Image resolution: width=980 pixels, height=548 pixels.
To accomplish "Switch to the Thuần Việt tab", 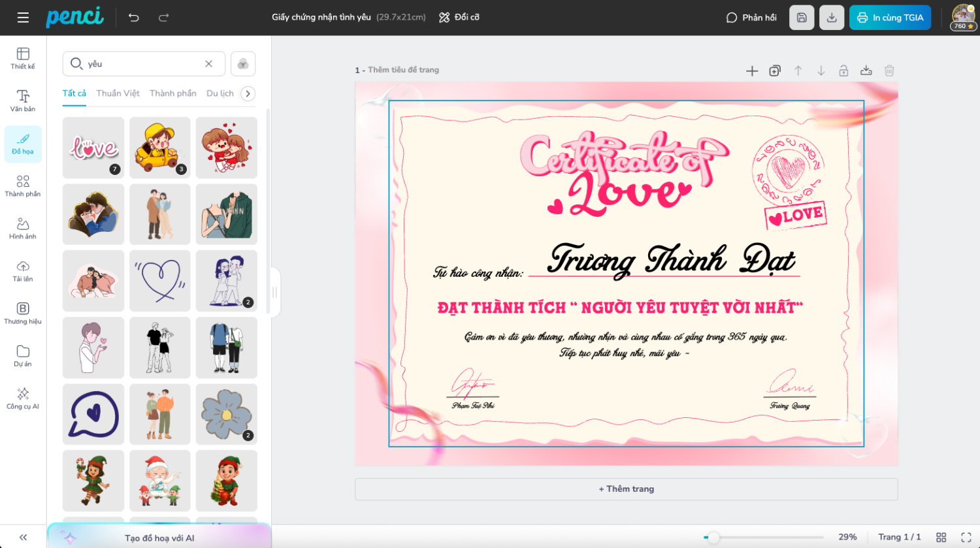I will [x=118, y=93].
